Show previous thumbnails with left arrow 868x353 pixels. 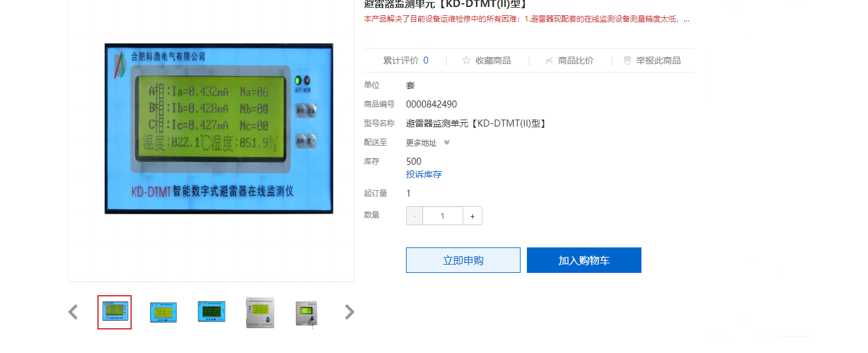73,312
